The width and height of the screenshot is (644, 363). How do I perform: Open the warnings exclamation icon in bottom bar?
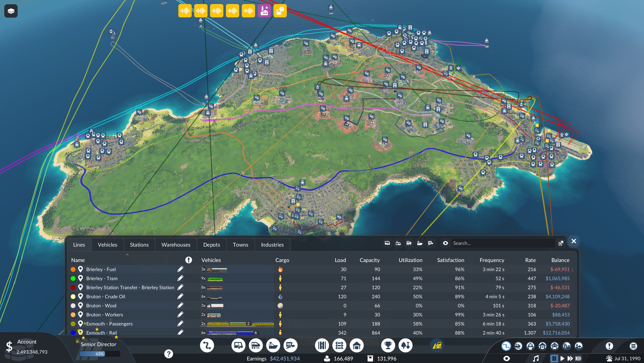pos(609,346)
